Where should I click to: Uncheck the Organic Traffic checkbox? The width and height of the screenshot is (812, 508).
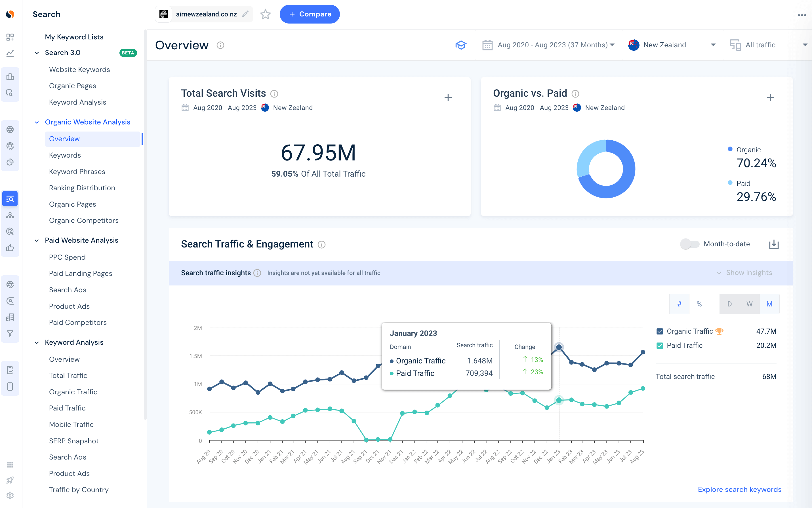(x=660, y=331)
